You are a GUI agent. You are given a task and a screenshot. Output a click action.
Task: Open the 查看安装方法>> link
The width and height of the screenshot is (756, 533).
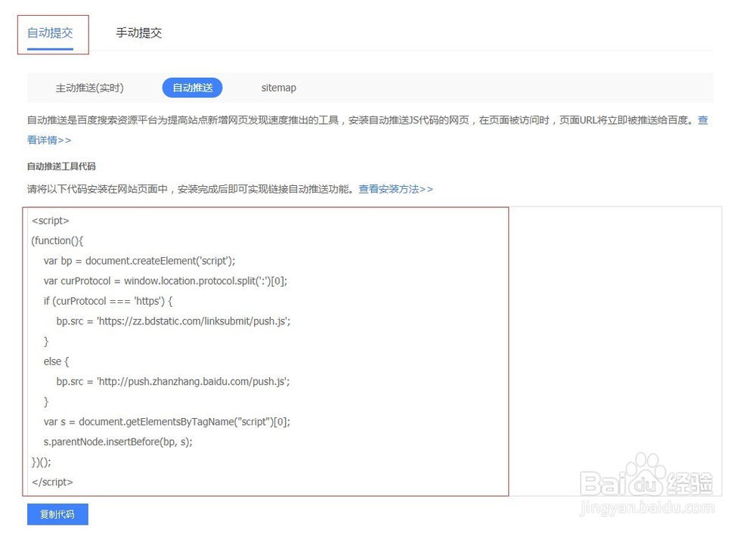point(396,189)
